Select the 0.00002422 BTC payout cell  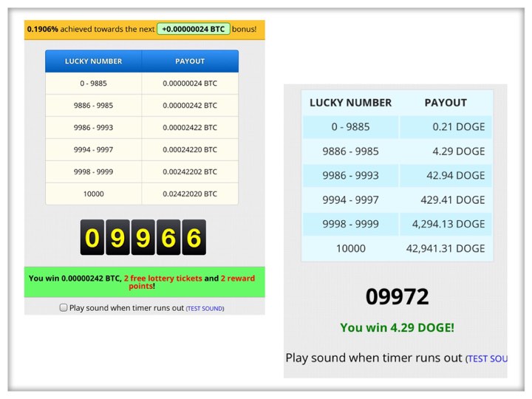pyautogui.click(x=190, y=128)
